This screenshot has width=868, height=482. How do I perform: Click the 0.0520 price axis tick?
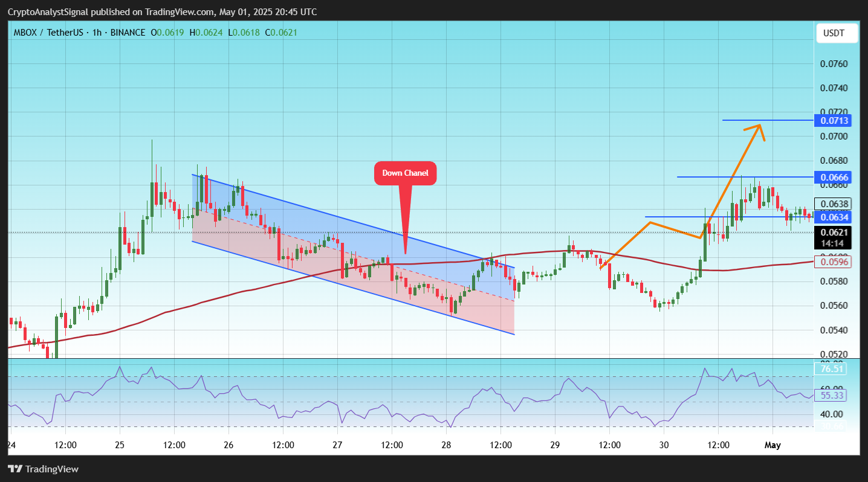(x=835, y=354)
